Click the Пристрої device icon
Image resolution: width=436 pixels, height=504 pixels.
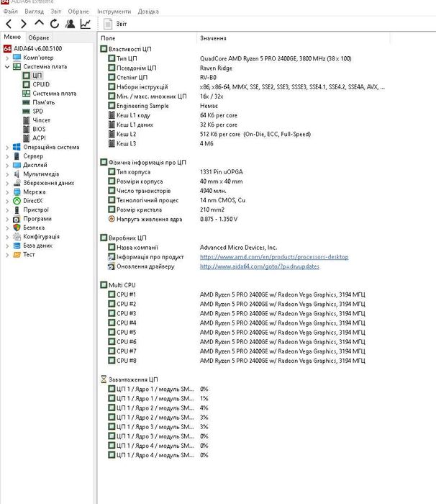click(17, 210)
